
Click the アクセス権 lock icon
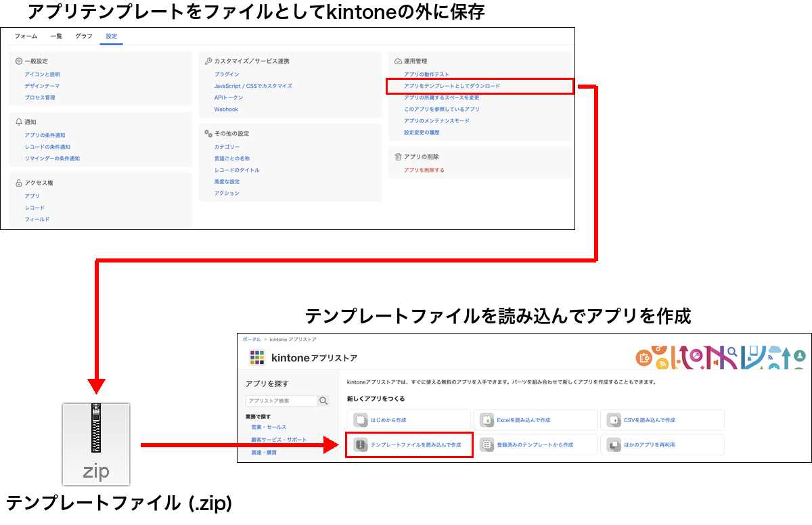(x=19, y=183)
